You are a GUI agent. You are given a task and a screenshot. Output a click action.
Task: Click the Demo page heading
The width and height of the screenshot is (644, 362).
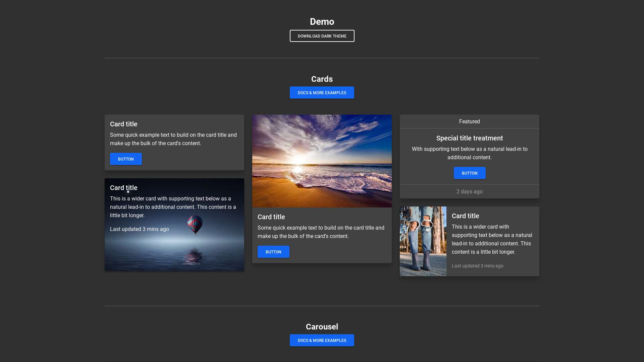tap(322, 21)
